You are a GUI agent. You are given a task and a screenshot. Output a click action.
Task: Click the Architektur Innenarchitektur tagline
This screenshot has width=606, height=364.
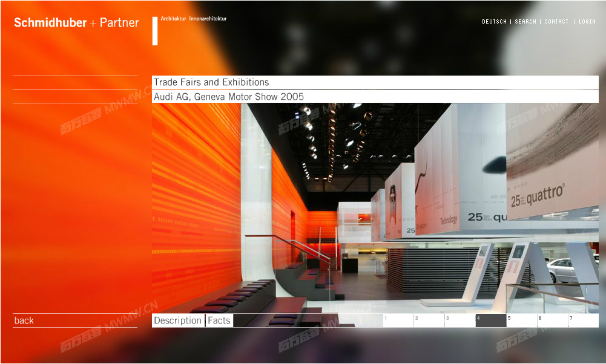pos(194,19)
